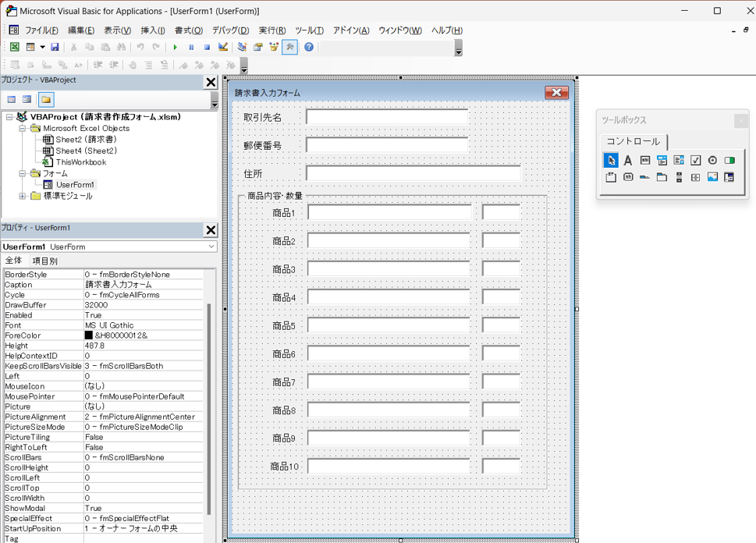Open the 挿入(I) menu
Viewport: 756px width, 543px height.
(152, 30)
